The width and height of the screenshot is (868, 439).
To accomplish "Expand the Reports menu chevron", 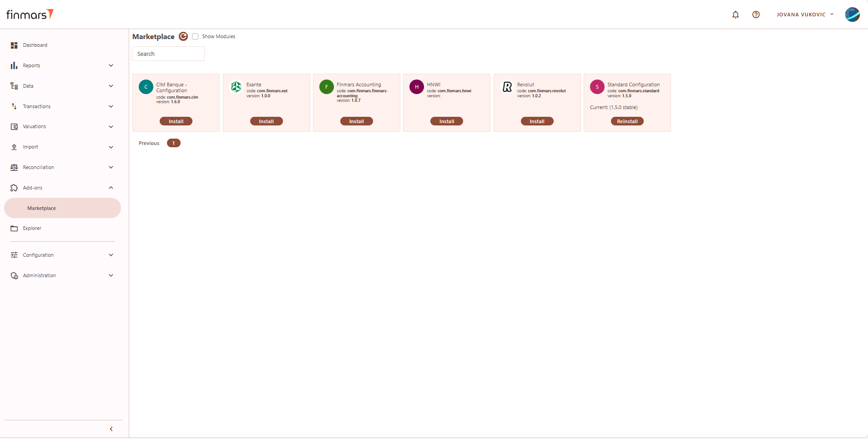I will (111, 65).
